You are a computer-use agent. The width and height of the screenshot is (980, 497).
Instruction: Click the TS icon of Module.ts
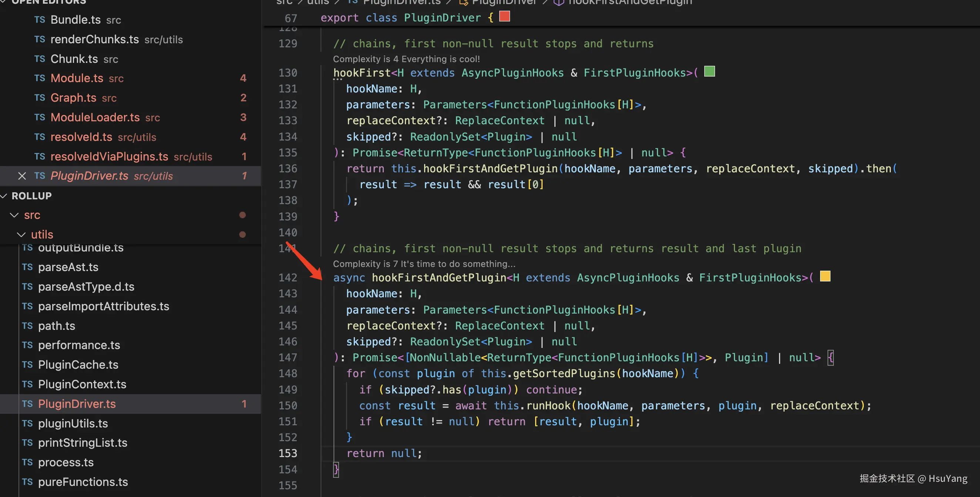point(40,78)
